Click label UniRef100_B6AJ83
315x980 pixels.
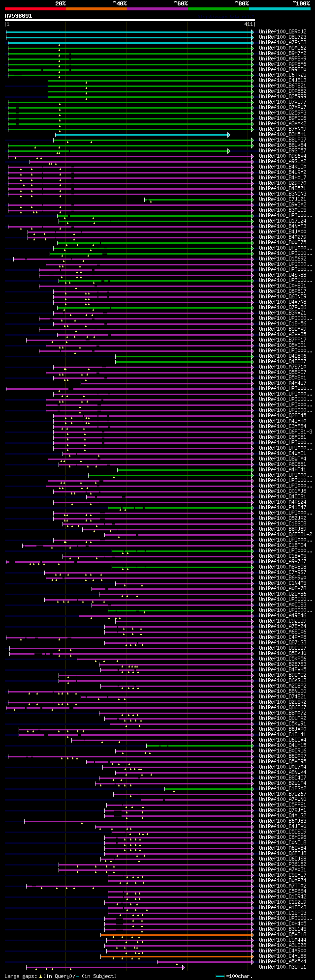tap(283, 821)
